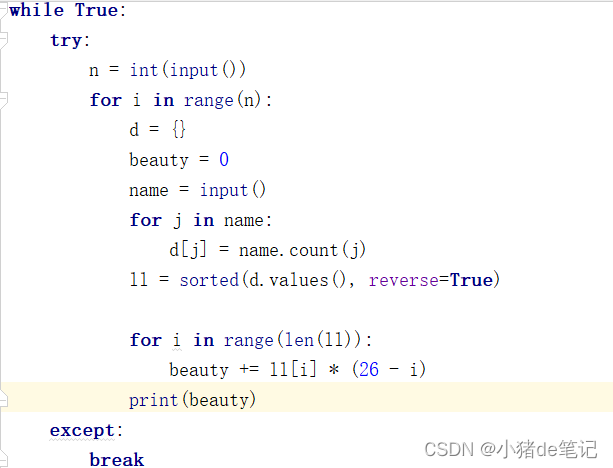This screenshot has width=613, height=468.
Task: Click the 'while True:' code line
Action: (x=67, y=10)
